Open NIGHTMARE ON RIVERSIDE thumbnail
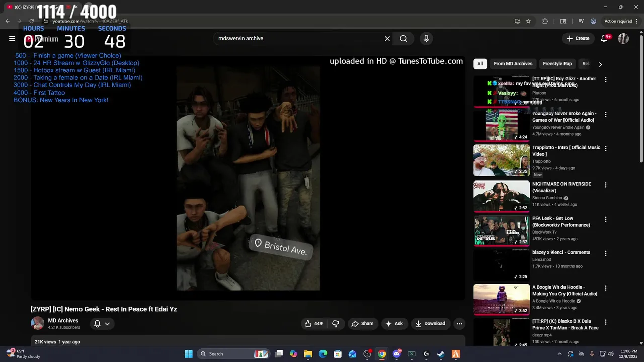644x362 pixels. tap(502, 197)
